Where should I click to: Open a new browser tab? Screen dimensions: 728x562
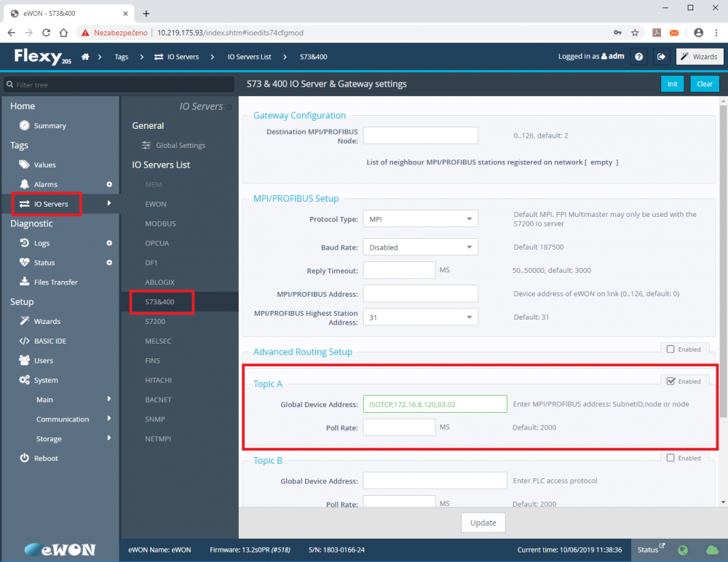146,14
